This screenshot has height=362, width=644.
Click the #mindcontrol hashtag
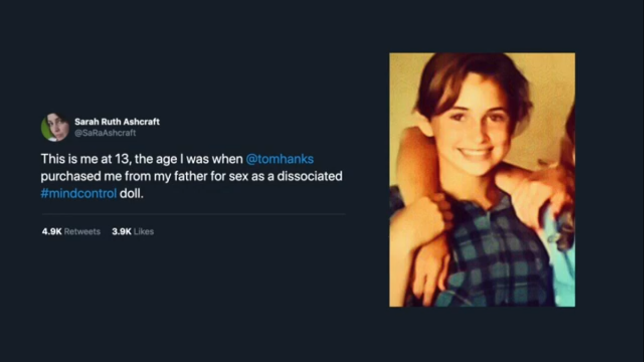pos(78,194)
